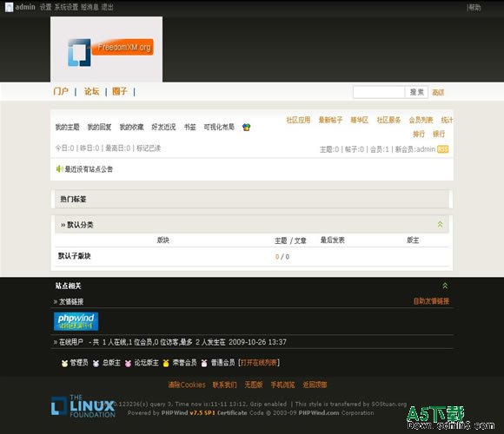Click PHPWind.com link in copyright line

click(x=319, y=413)
